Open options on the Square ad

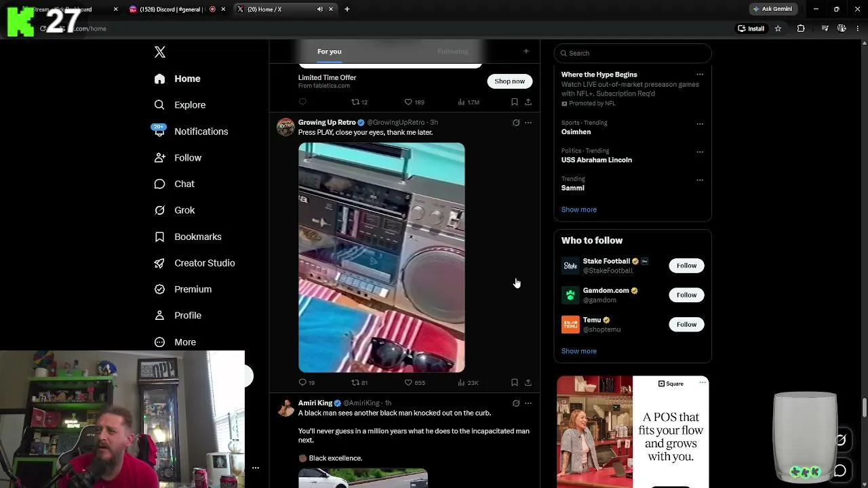703,383
